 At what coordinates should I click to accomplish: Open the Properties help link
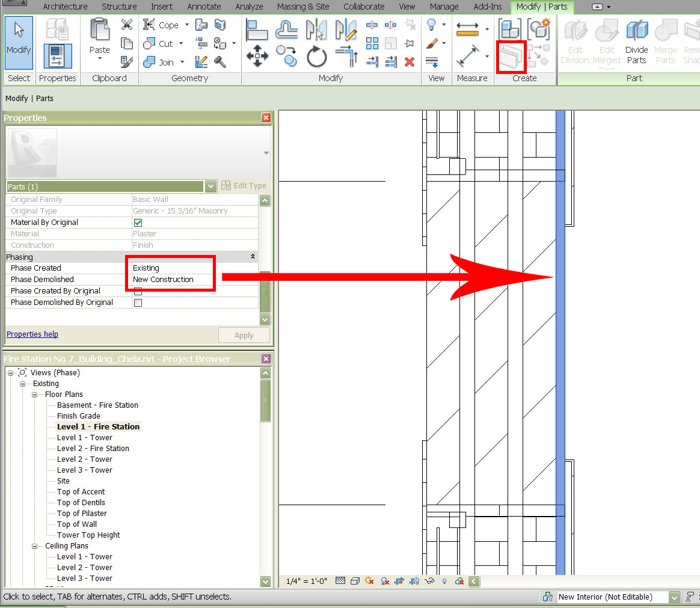click(32, 334)
